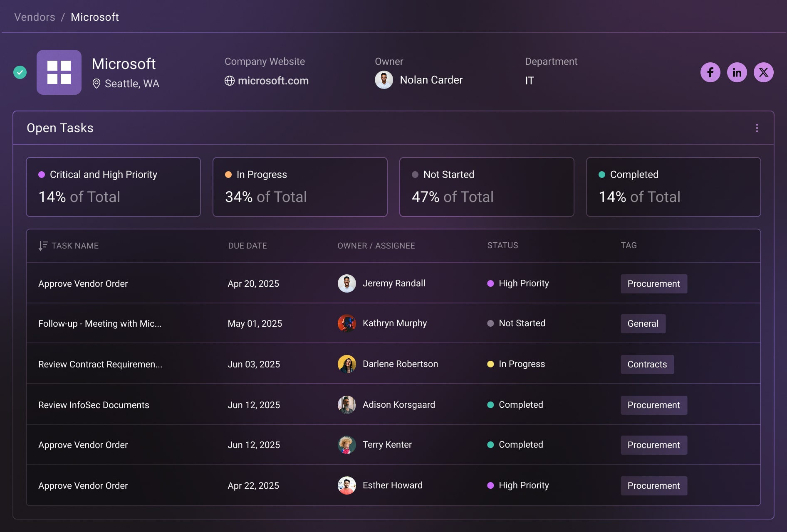Image resolution: width=787 pixels, height=532 pixels.
Task: Click the General tag chip
Action: tap(643, 324)
